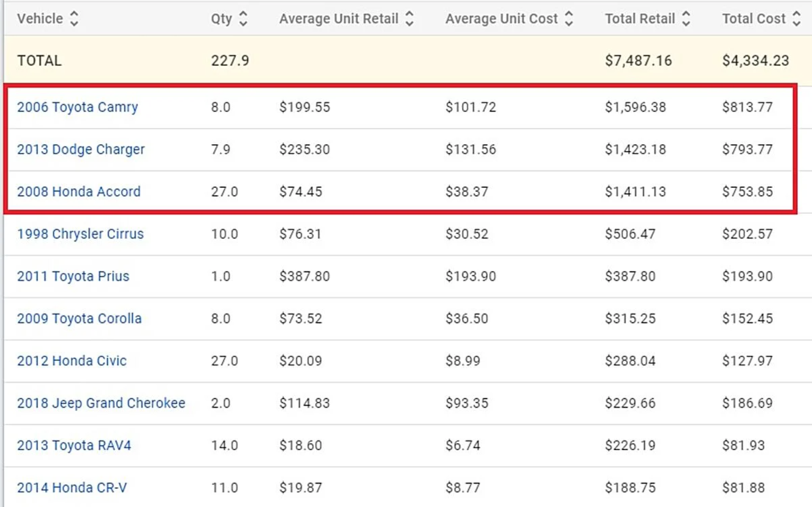Open the 2012 Honda Civic link
The height and width of the screenshot is (507, 812).
point(72,361)
